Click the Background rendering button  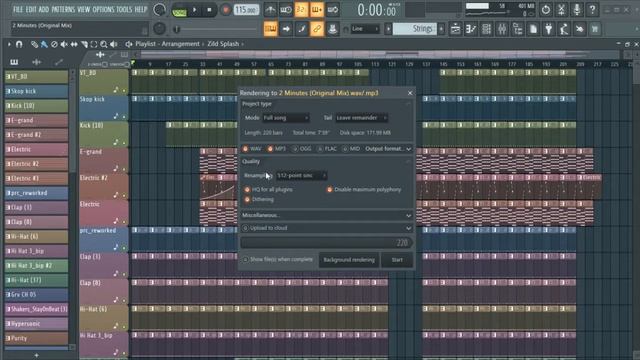(x=349, y=260)
